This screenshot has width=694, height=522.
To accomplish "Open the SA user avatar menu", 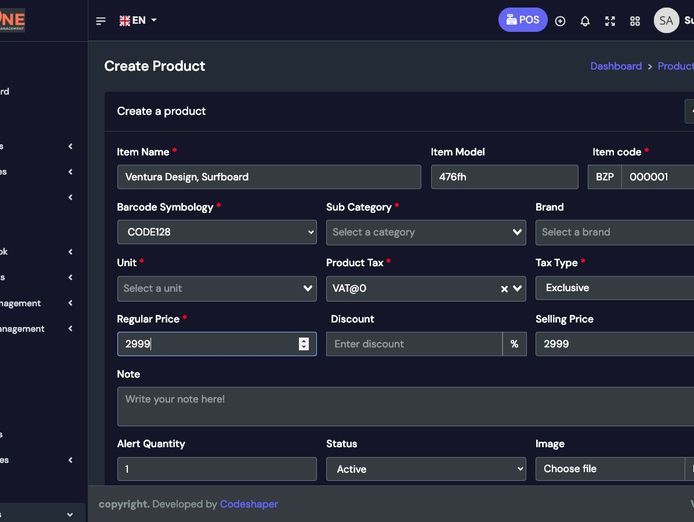I will click(666, 20).
